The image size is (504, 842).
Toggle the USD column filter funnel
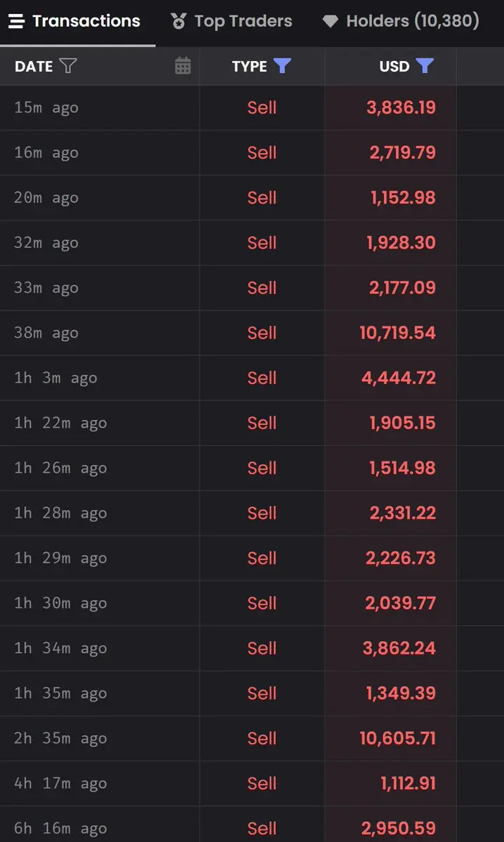pos(425,65)
